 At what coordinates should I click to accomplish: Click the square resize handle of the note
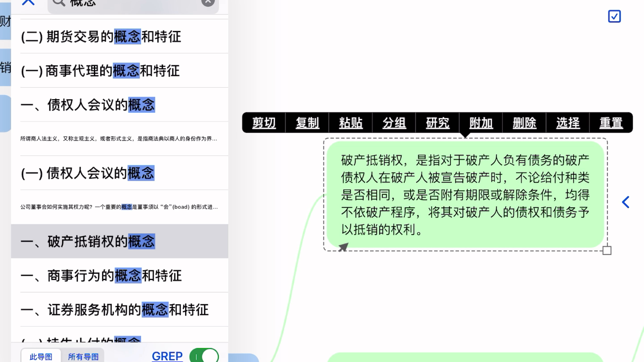[607, 250]
